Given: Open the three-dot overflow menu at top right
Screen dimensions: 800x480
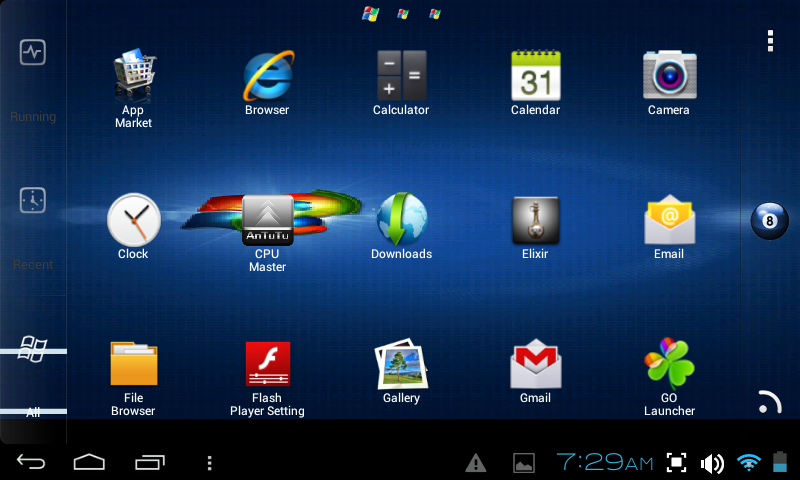Looking at the screenshot, I should (770, 41).
